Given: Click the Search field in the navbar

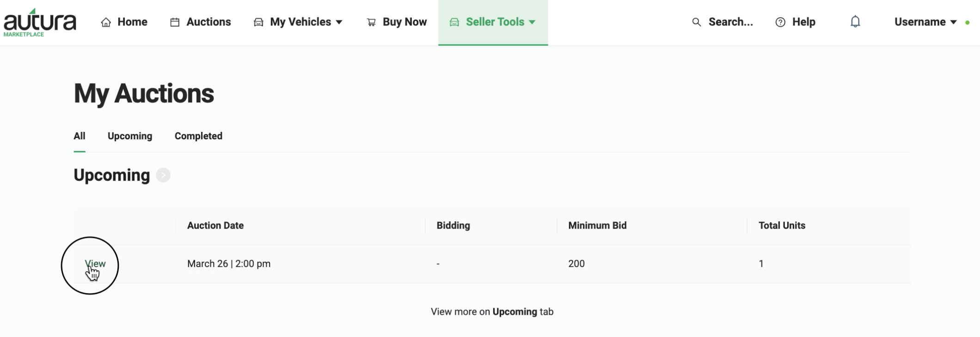Looking at the screenshot, I should 723,22.
